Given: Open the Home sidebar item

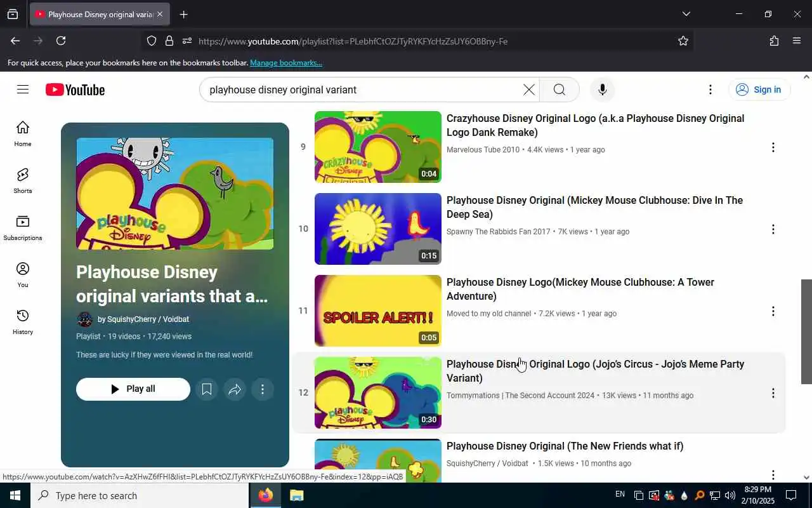Looking at the screenshot, I should 23,133.
